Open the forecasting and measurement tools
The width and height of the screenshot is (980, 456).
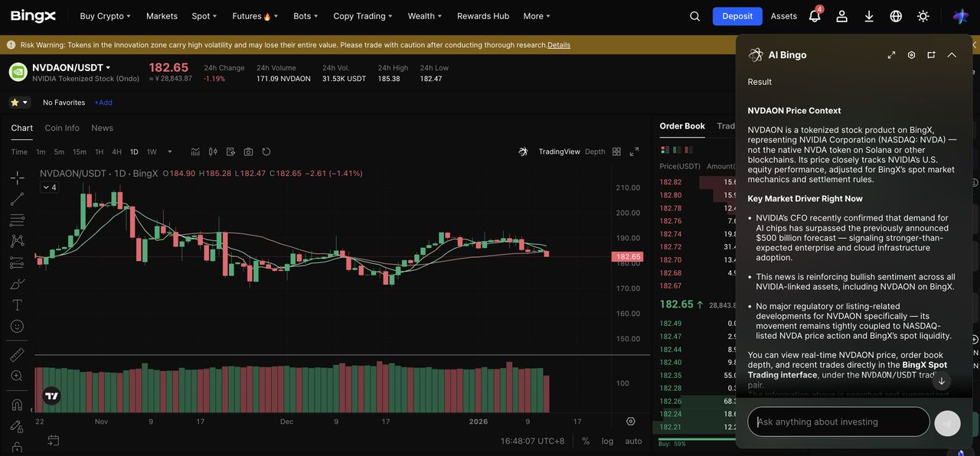17,262
